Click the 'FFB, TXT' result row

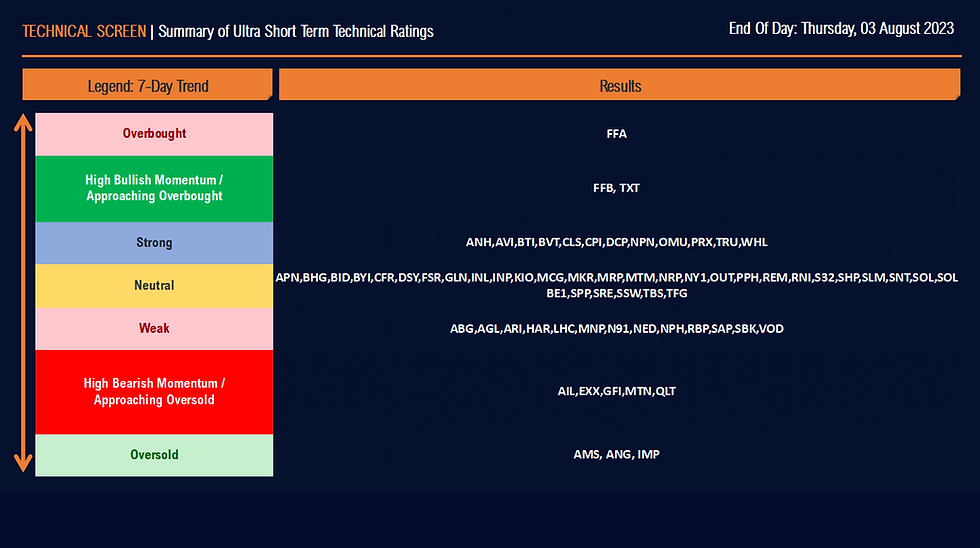pos(616,188)
